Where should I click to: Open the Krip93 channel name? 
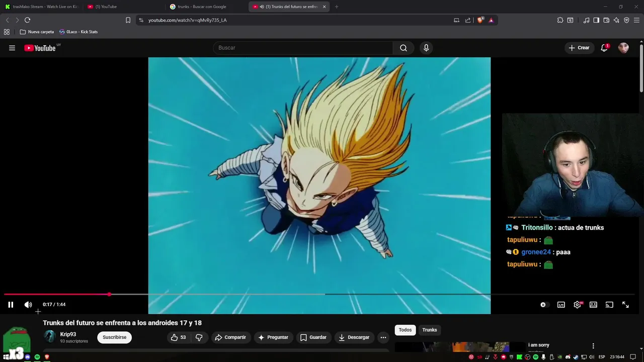tap(68, 334)
